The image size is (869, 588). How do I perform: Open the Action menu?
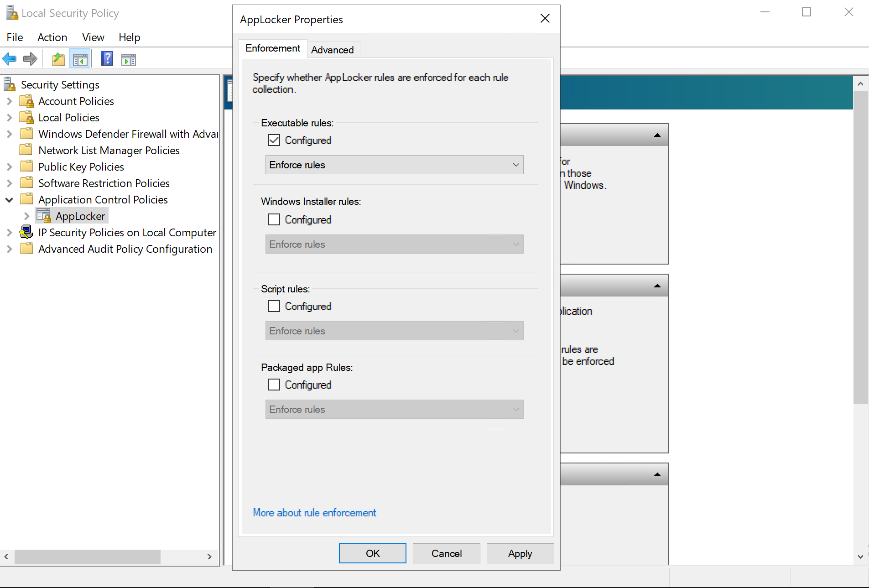pos(52,37)
